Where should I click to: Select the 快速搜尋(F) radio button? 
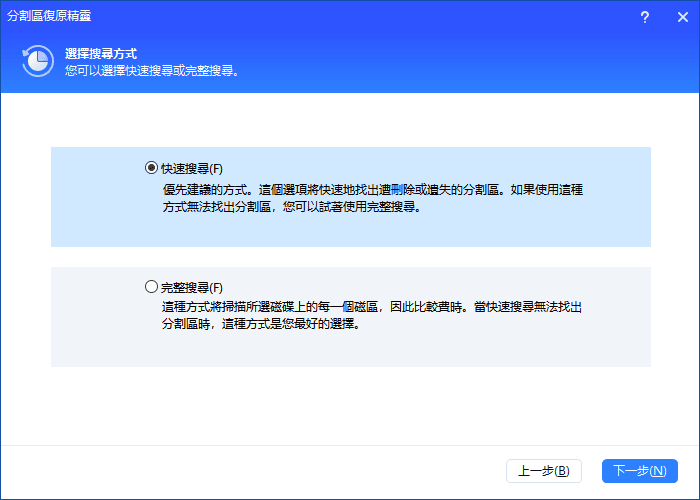[151, 168]
